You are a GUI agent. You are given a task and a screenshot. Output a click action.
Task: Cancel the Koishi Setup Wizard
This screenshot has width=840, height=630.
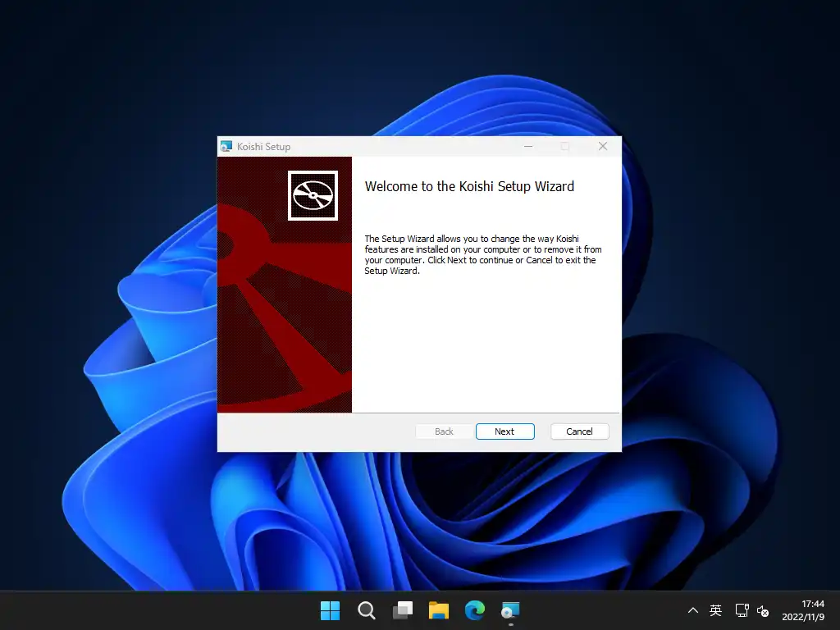coord(580,431)
